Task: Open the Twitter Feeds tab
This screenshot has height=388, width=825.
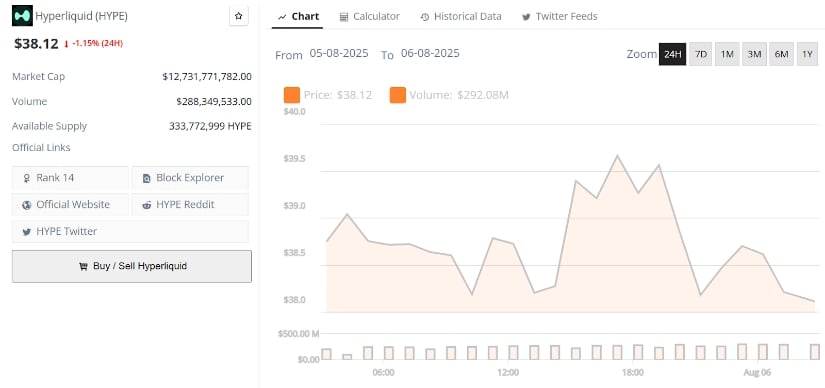Action: 559,16
